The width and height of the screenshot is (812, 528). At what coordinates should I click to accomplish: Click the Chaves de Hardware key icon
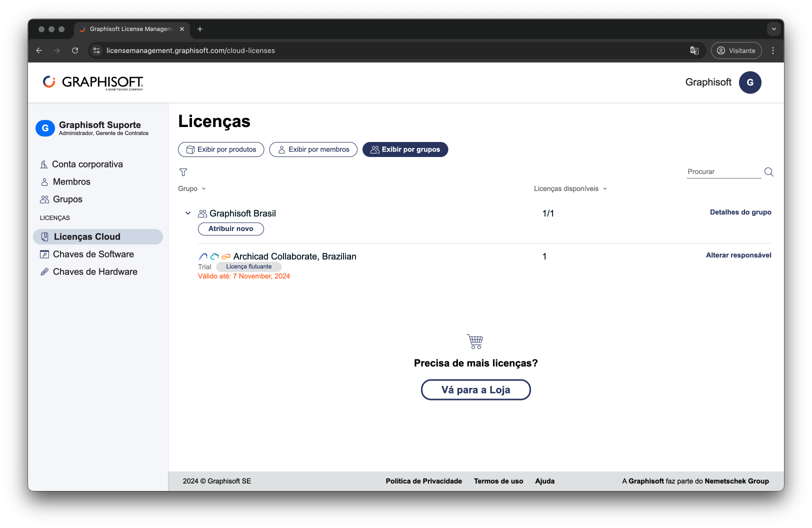pos(44,272)
